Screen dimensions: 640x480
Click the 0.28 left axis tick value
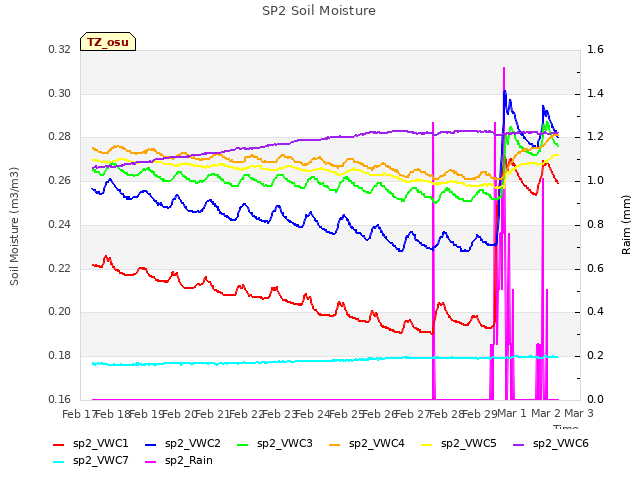click(x=60, y=137)
